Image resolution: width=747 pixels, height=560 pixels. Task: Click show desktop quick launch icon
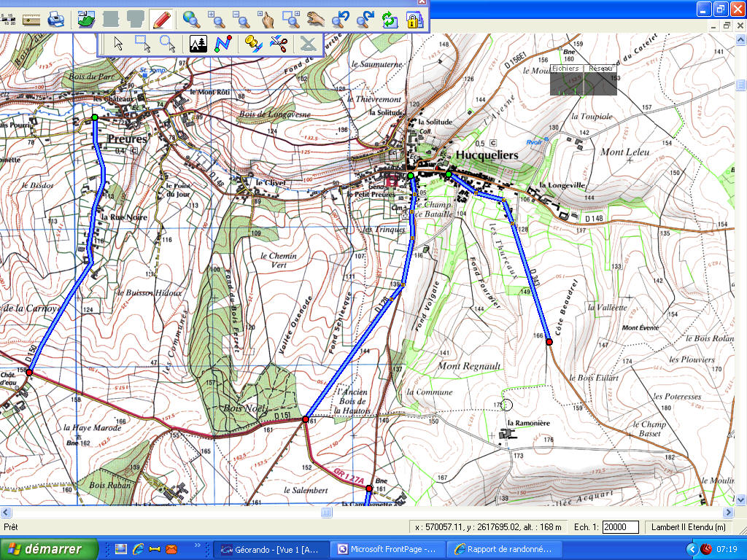(x=121, y=550)
